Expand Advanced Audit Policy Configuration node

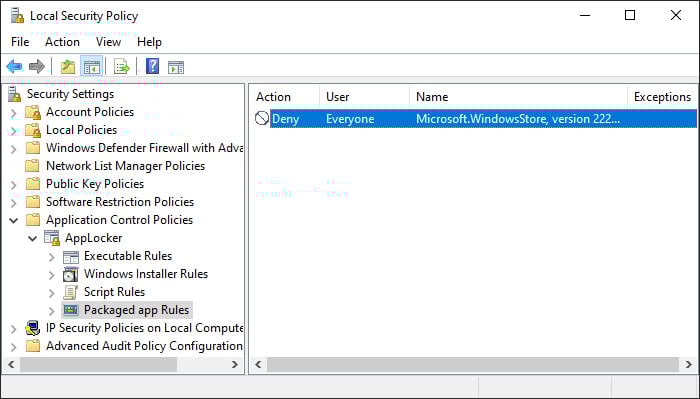pos(13,347)
